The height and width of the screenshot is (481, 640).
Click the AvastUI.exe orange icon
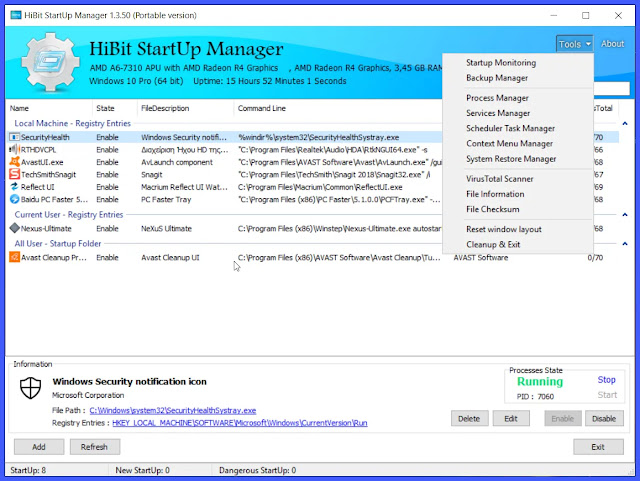pyautogui.click(x=14, y=162)
